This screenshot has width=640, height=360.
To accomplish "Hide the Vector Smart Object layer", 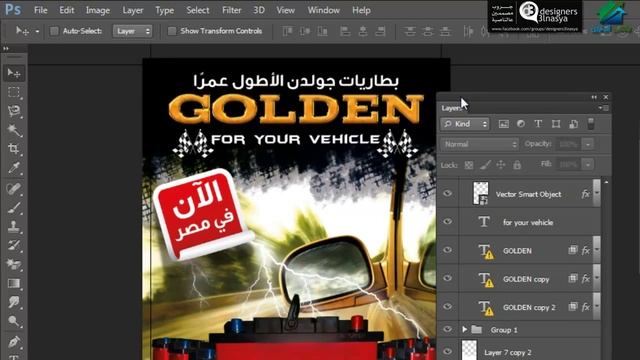I will tap(448, 193).
